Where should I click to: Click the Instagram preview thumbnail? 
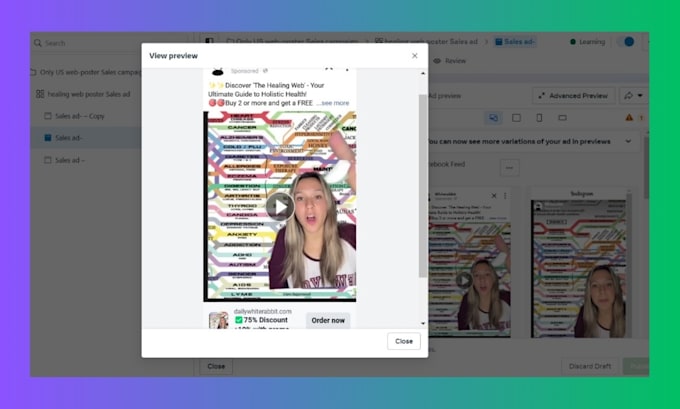(x=579, y=268)
